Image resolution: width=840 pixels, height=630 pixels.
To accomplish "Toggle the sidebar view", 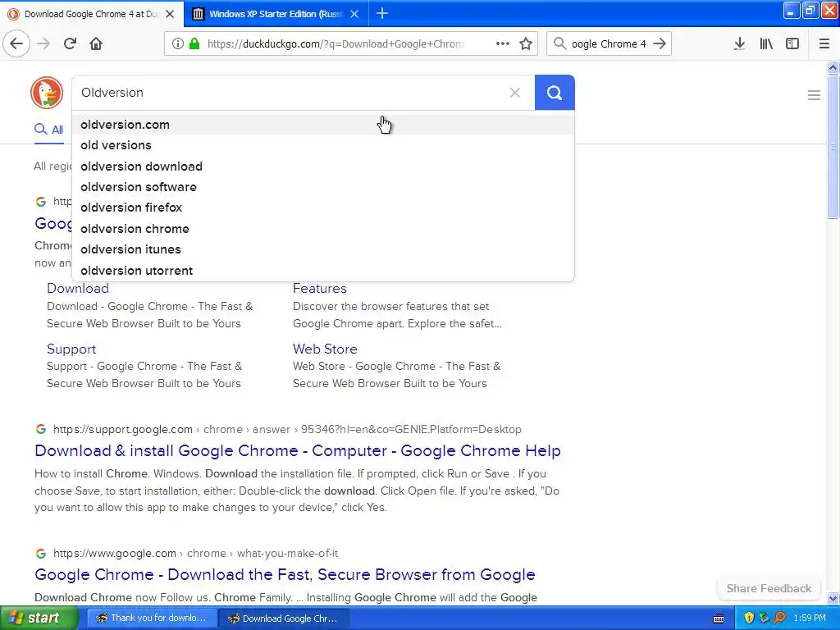I will pyautogui.click(x=792, y=43).
